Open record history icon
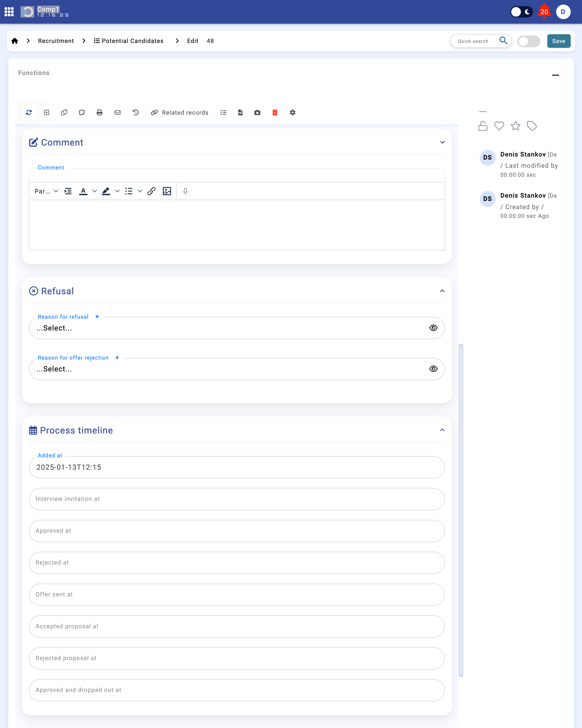 (136, 112)
